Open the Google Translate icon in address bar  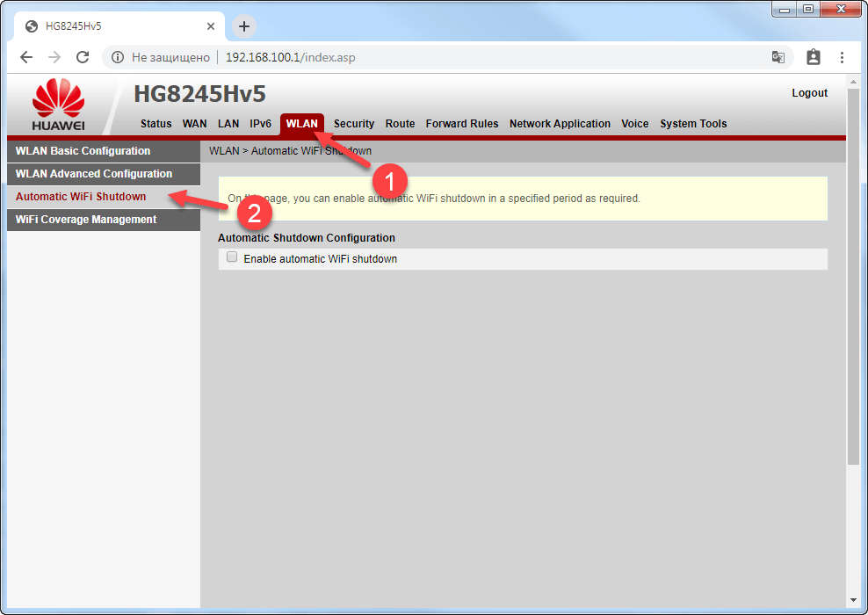click(778, 56)
